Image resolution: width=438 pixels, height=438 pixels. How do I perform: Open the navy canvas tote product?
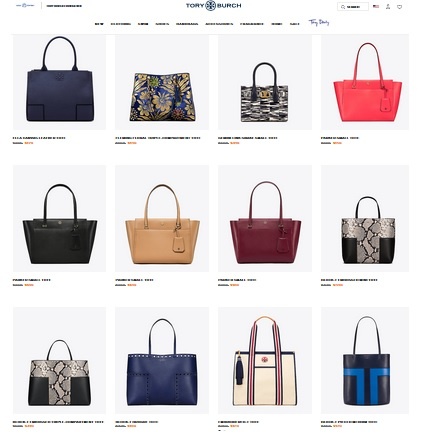pyautogui.click(x=59, y=82)
